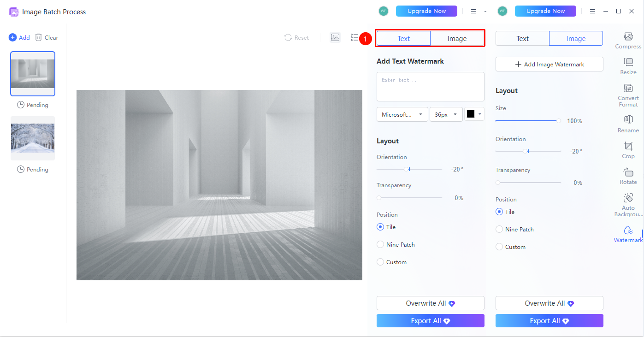Pick Custom position in the image watermark panel

499,247
